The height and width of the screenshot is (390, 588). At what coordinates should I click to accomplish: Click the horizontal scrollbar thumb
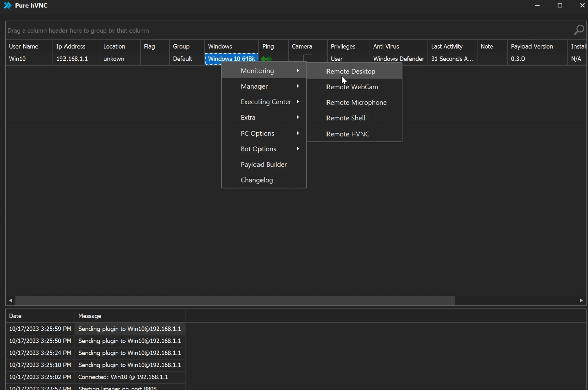coord(235,300)
